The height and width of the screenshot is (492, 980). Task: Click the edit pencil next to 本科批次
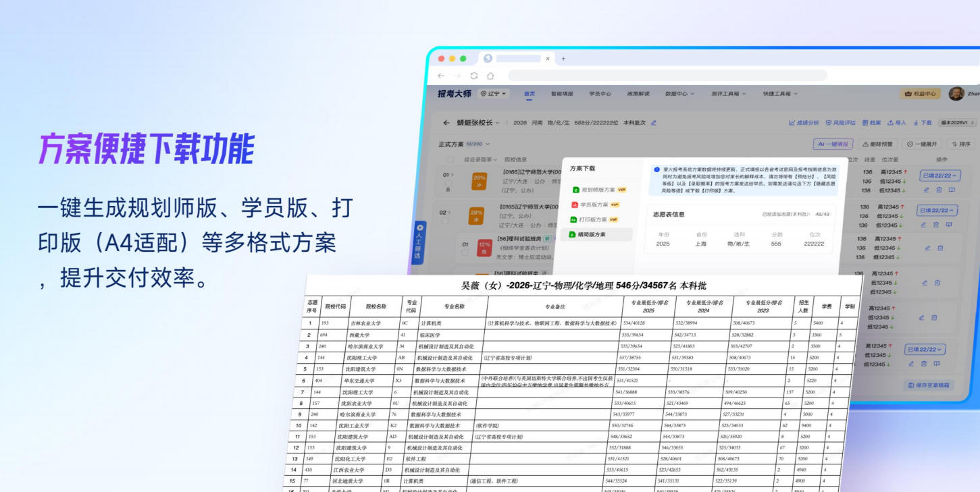[654, 122]
